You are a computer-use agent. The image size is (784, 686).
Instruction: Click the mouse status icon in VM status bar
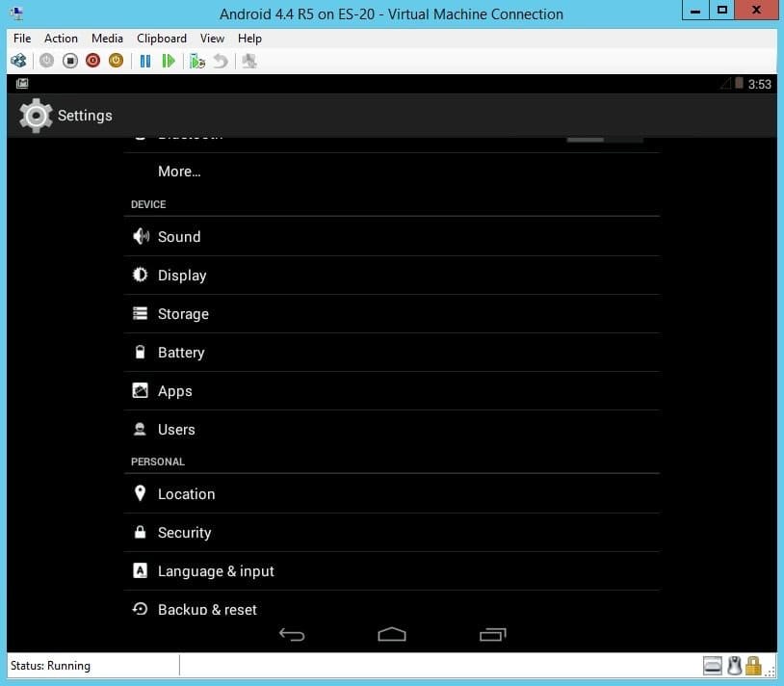pos(734,666)
